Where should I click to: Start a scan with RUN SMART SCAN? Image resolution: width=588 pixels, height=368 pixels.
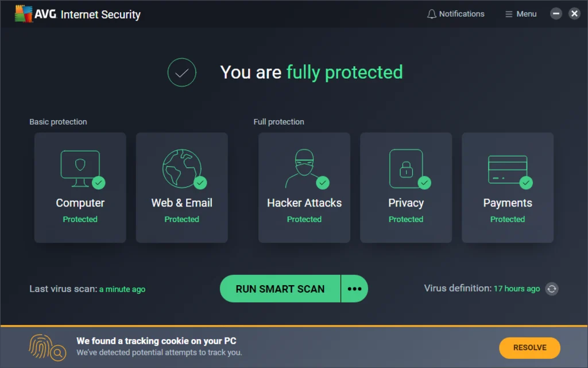point(280,289)
